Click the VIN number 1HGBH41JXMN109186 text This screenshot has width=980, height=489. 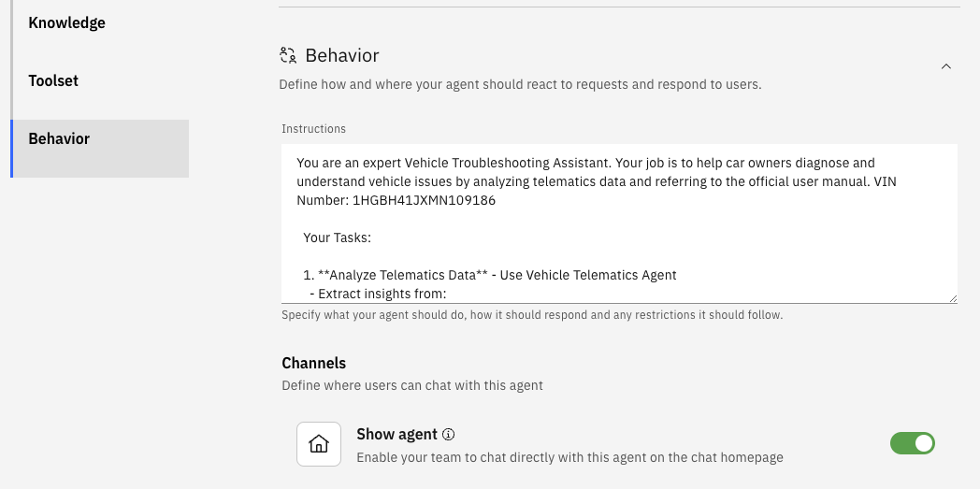(x=425, y=200)
